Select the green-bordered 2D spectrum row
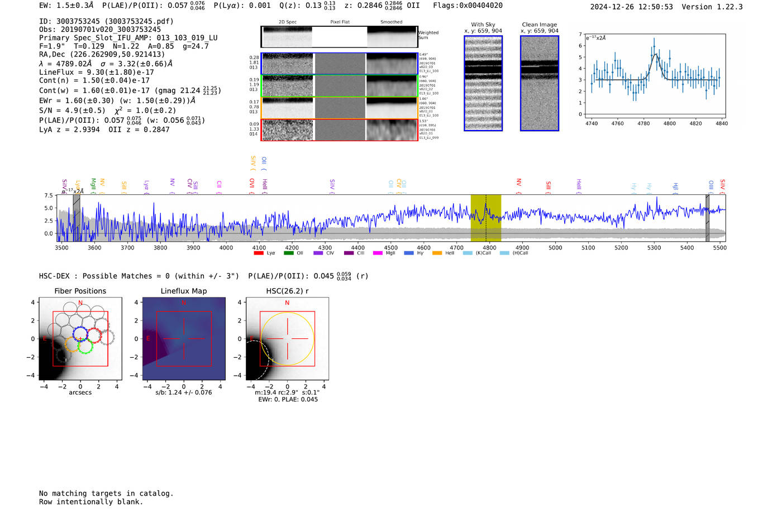 (x=339, y=85)
